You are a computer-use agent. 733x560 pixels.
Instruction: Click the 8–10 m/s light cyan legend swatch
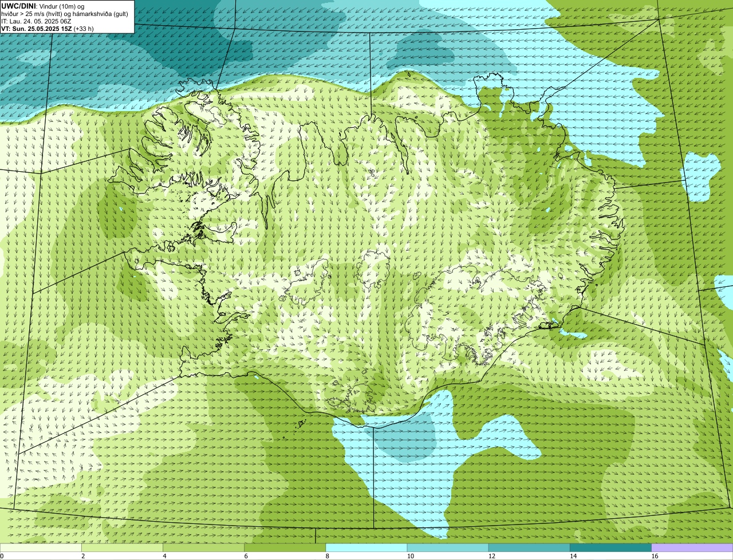[x=366, y=547]
